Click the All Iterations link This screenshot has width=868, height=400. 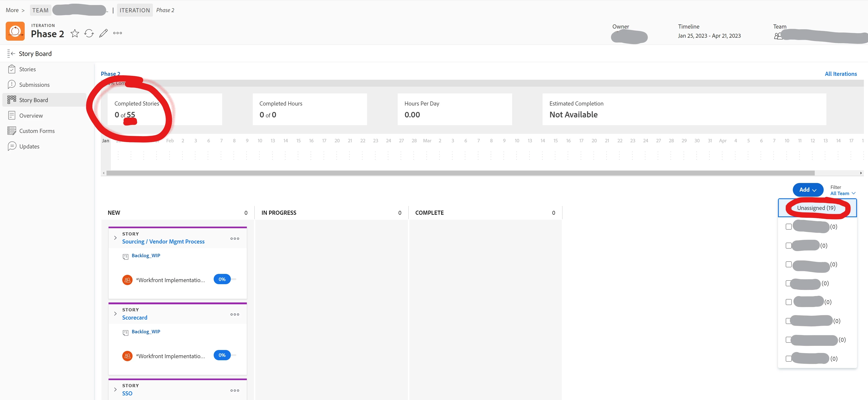(x=840, y=74)
